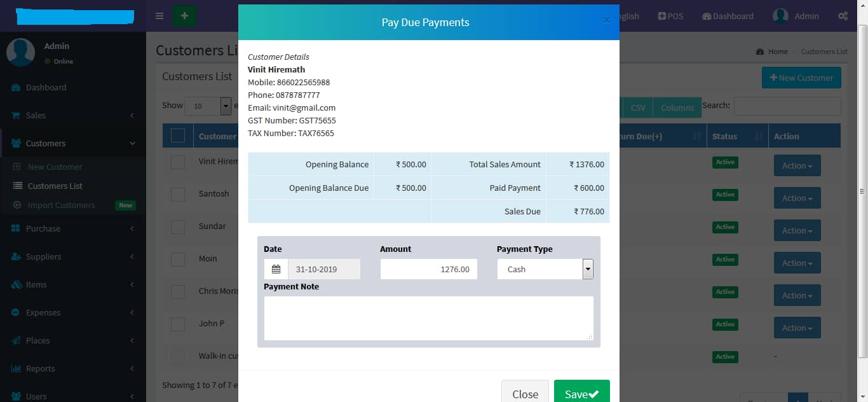
Task: Click the Customers group icon in sidebar
Action: 16,143
